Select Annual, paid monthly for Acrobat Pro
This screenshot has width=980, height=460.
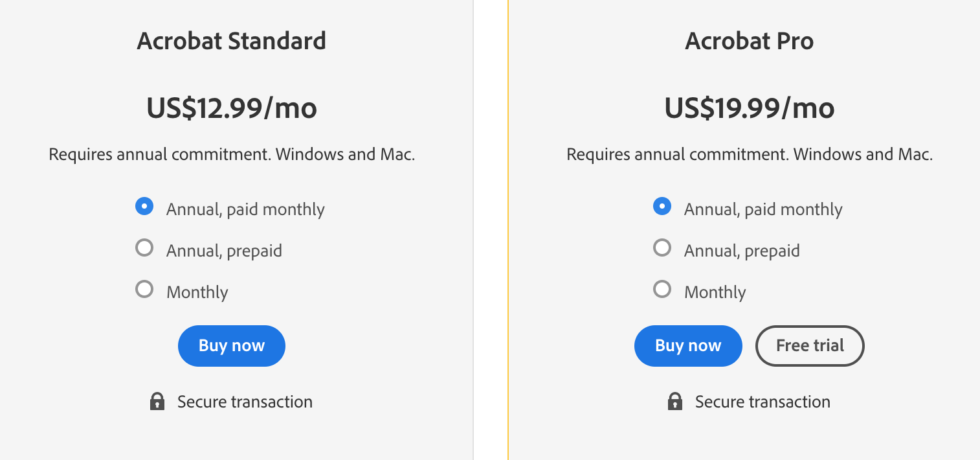click(662, 206)
